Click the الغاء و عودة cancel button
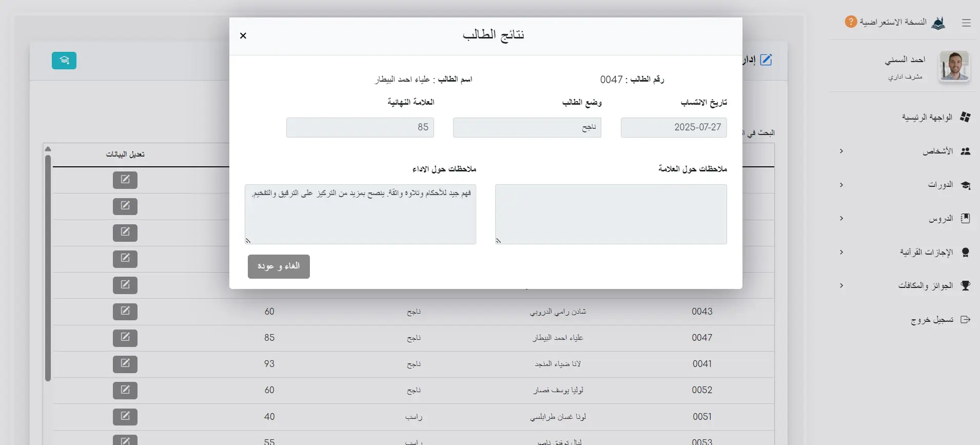This screenshot has width=980, height=445. 279,266
